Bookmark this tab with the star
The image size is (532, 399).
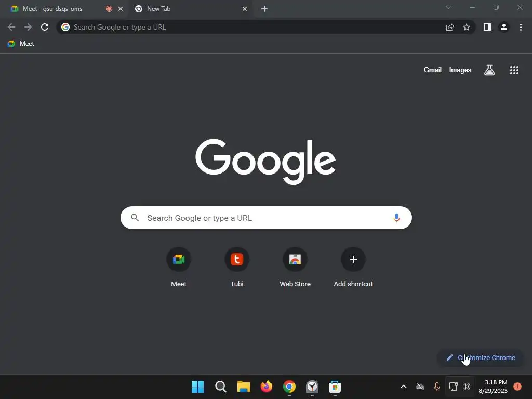point(467,27)
